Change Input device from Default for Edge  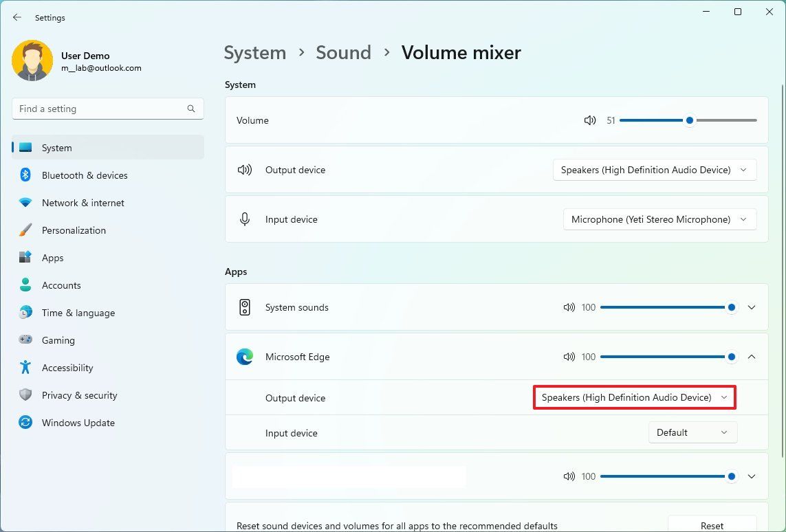coord(692,432)
